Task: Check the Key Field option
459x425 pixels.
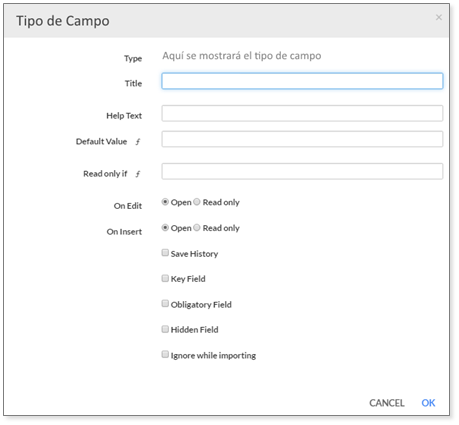Action: point(165,278)
